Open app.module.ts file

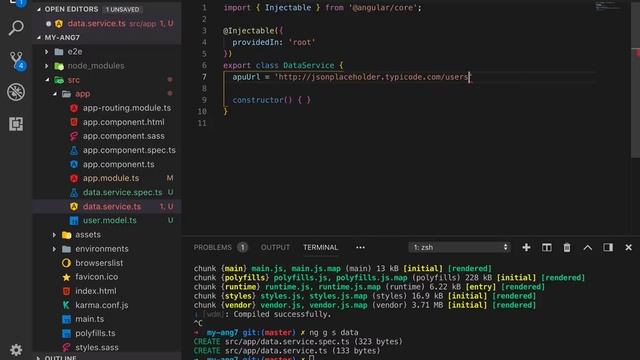point(107,178)
